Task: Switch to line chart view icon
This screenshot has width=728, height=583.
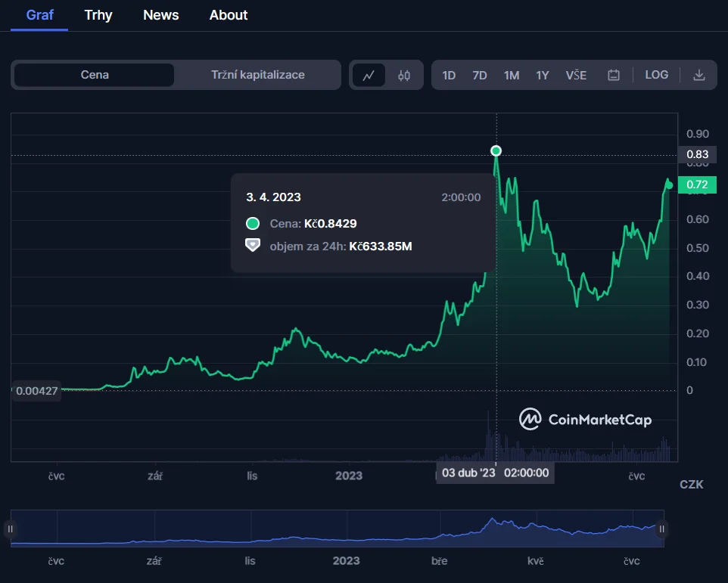Action: click(x=369, y=75)
